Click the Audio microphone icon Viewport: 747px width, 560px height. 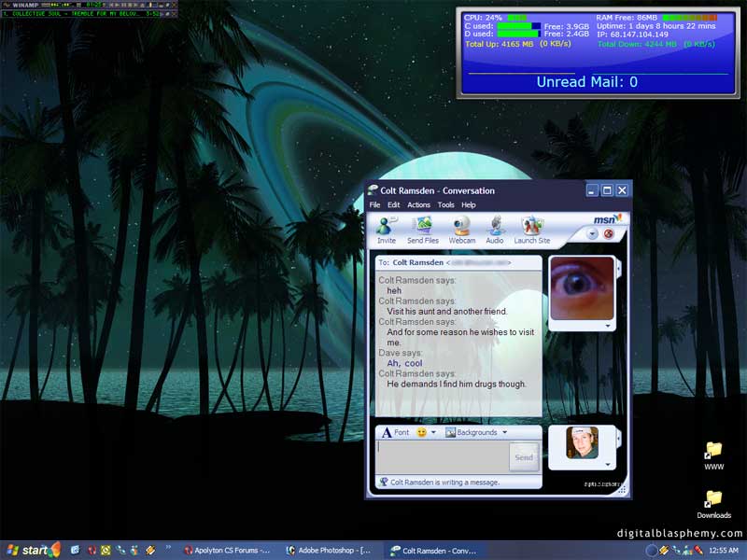(x=495, y=227)
